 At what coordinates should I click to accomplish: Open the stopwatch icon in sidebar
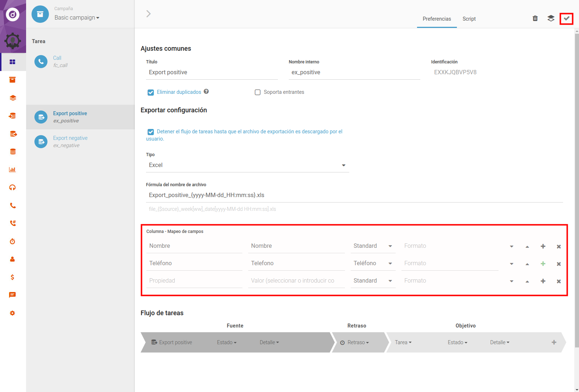tap(13, 241)
